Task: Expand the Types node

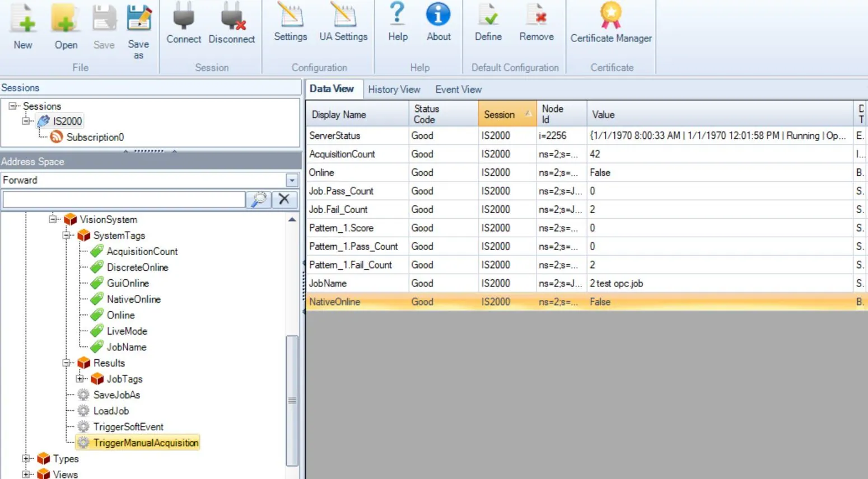Action: [x=26, y=459]
